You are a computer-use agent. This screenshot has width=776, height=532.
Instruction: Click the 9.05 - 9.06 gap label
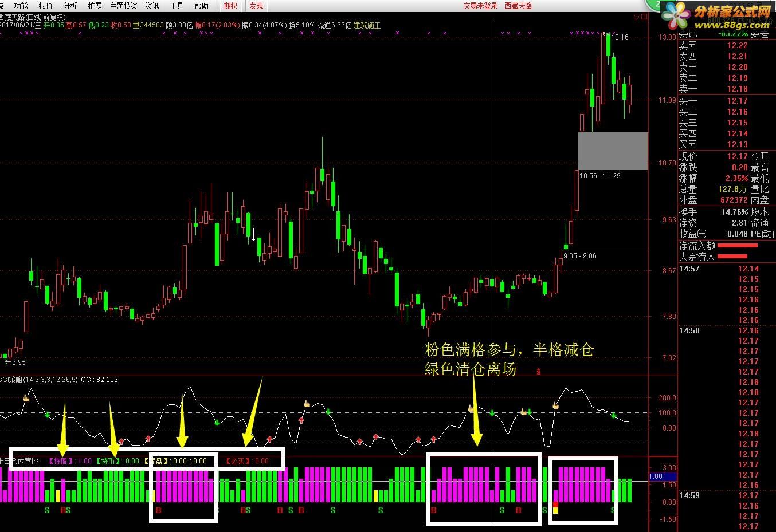(580, 256)
